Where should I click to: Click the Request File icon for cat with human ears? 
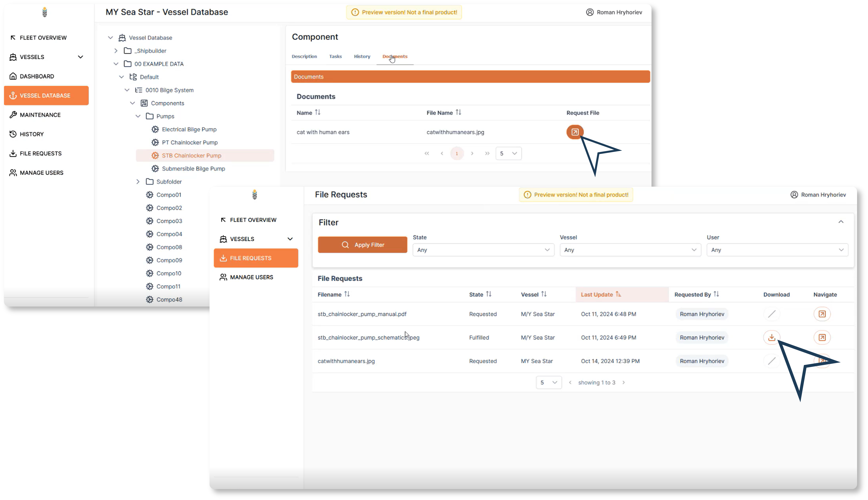pyautogui.click(x=574, y=132)
